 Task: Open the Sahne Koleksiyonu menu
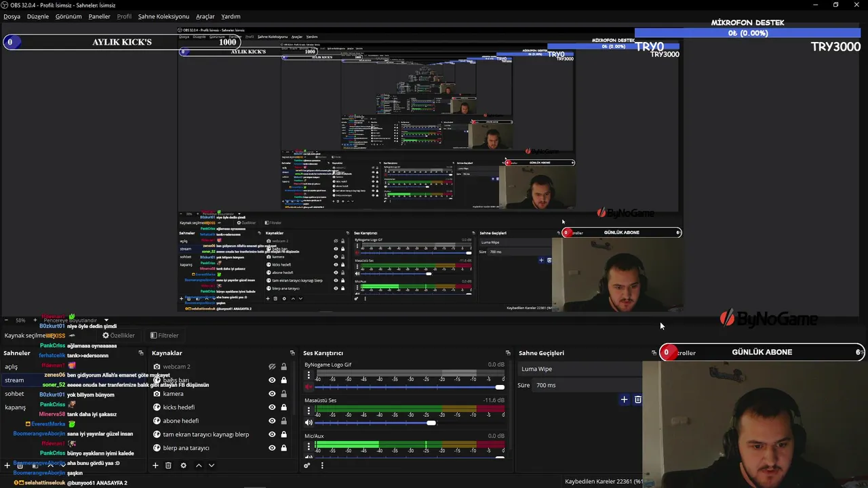[x=163, y=16]
